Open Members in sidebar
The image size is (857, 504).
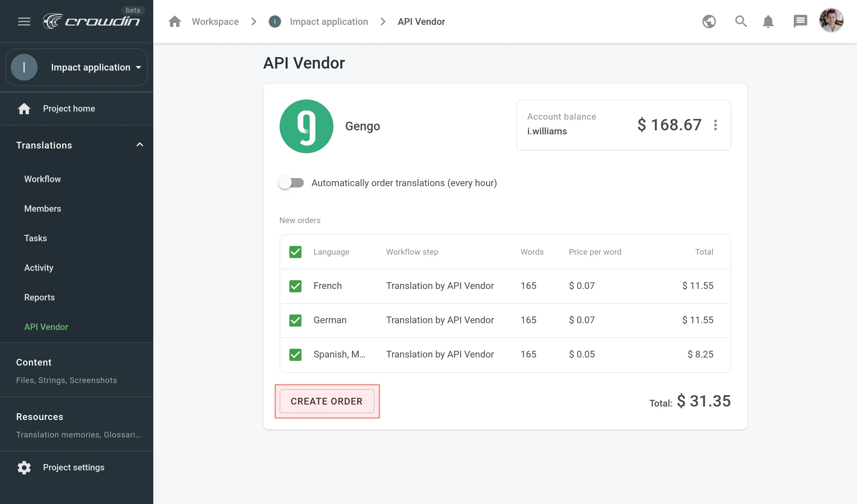tap(42, 208)
